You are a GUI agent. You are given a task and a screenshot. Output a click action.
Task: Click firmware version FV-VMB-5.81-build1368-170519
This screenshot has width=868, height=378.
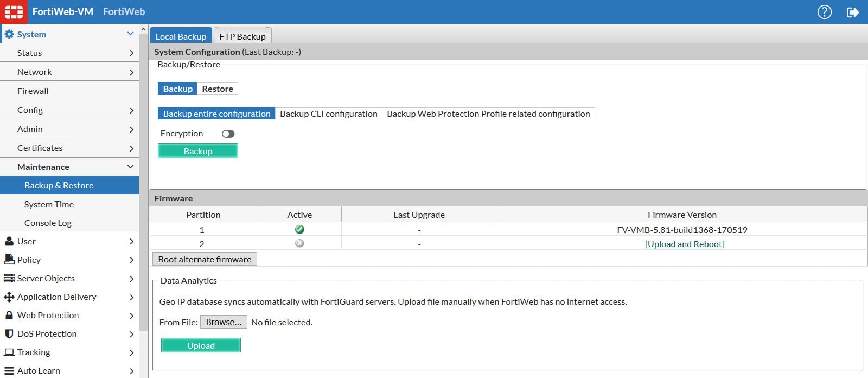coord(682,230)
